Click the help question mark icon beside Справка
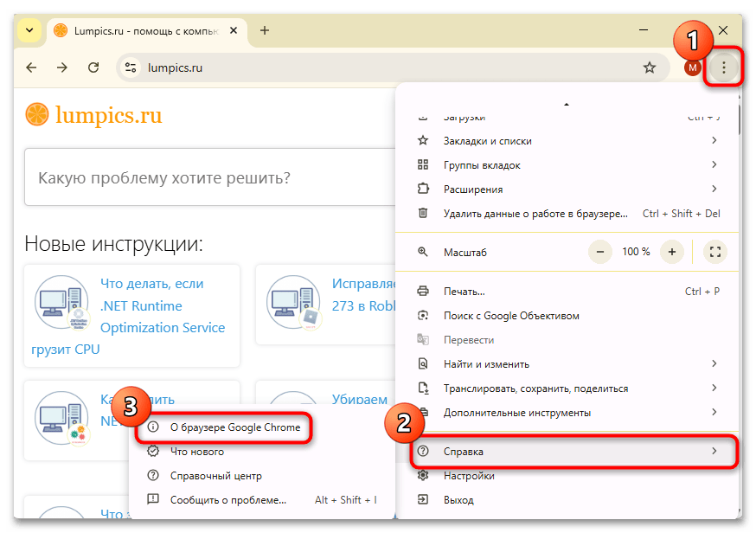Image resolution: width=756 pixels, height=533 pixels. point(423,451)
